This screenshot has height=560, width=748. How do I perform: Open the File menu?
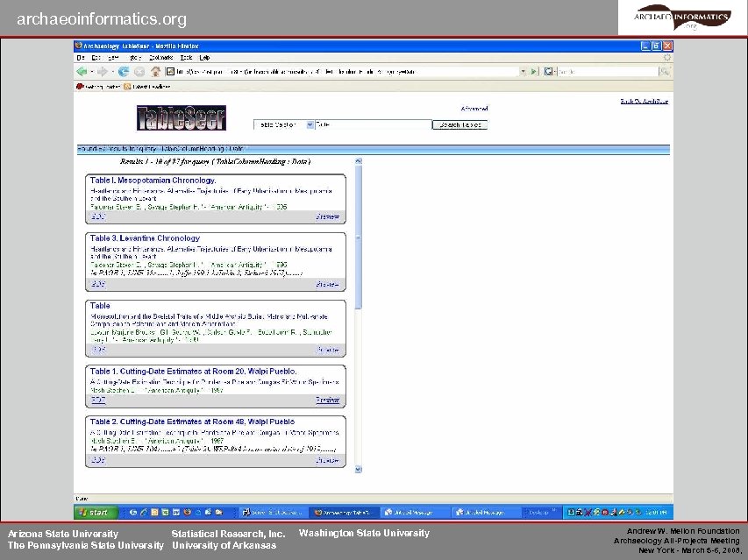(x=81, y=58)
